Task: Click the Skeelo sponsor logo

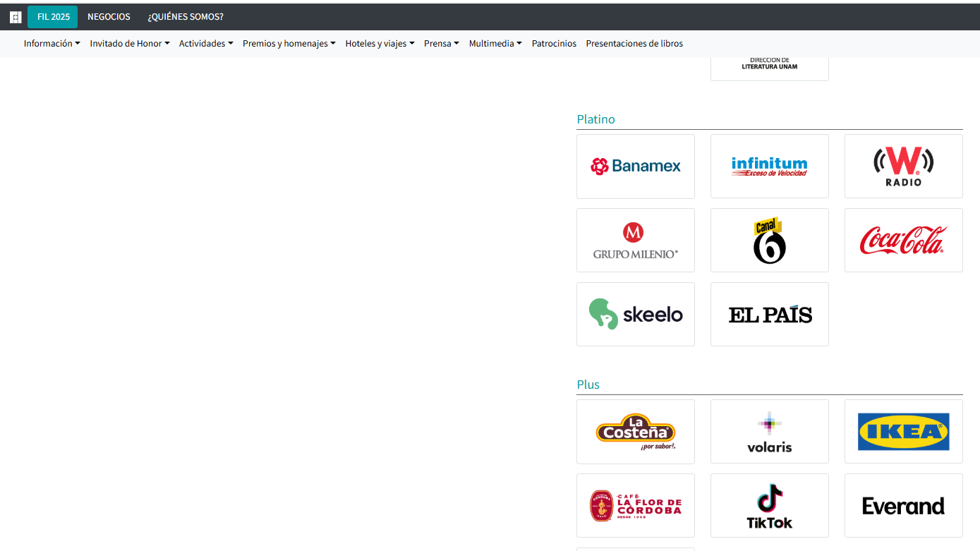Action: pos(635,315)
